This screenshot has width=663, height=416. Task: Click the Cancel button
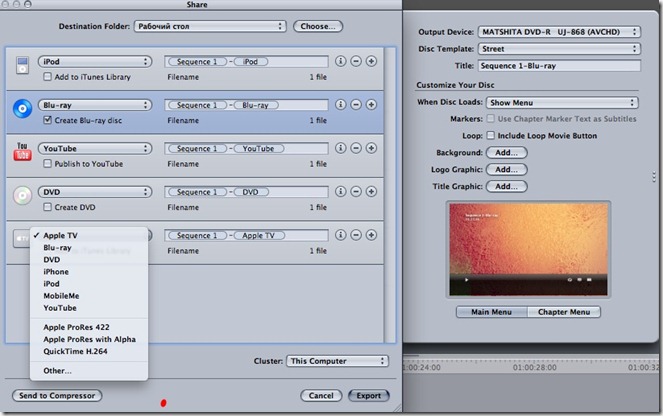[321, 396]
